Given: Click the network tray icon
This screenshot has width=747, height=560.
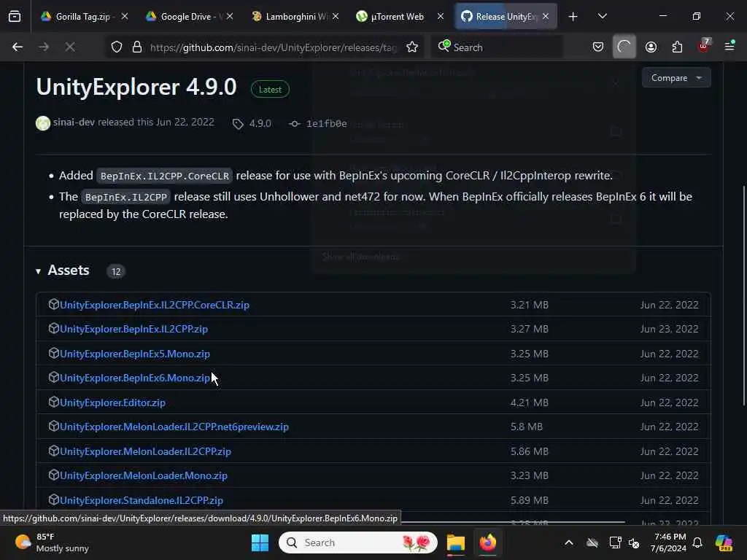Looking at the screenshot, I should [614, 542].
